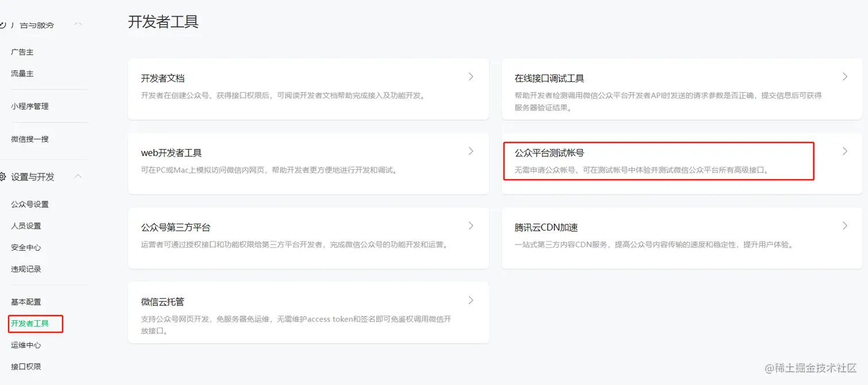The image size is (868, 385).
Task: Collapse the 广告与服务 section chevron
Action: [78, 24]
